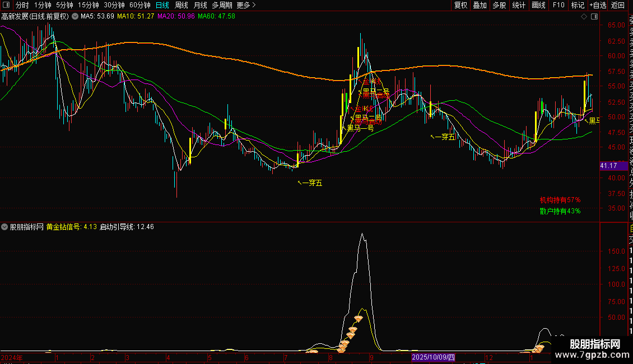Open the 统计 statistics tool
Screen dimensions: 633x364
tap(519, 6)
